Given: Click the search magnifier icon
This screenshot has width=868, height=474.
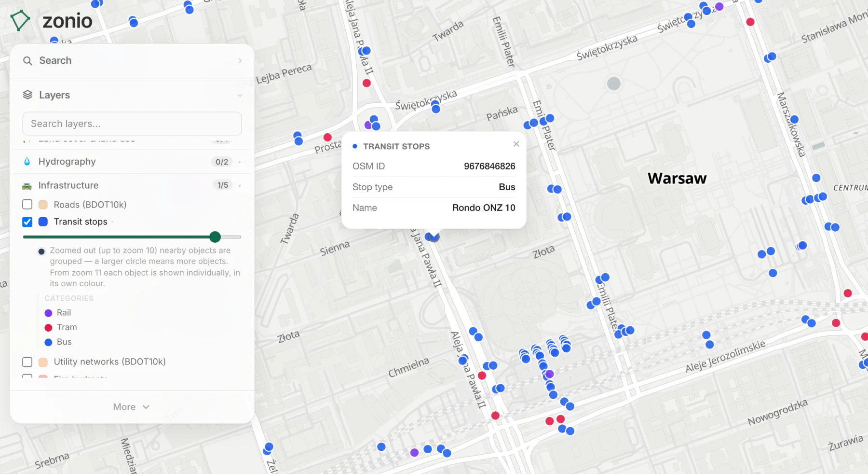Looking at the screenshot, I should click(28, 61).
